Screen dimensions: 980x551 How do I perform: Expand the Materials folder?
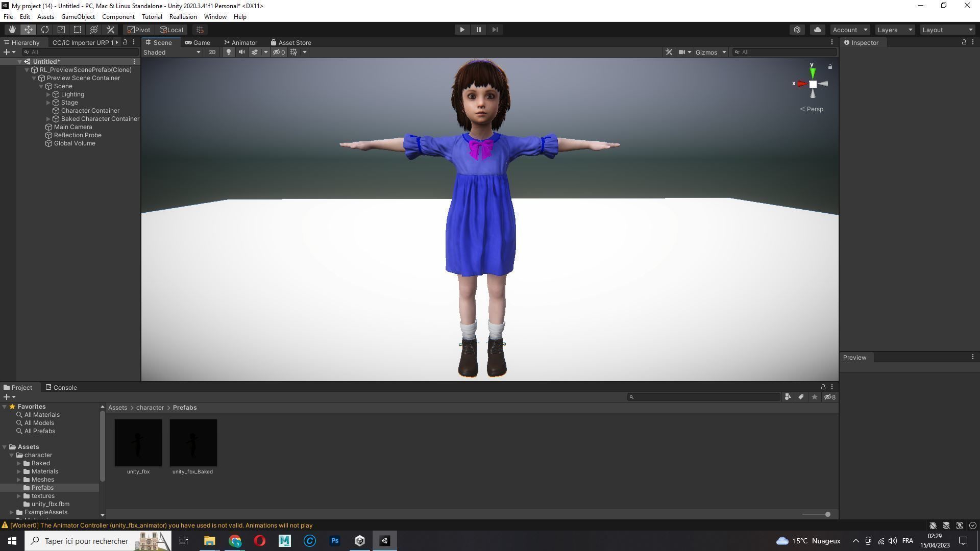(19, 471)
